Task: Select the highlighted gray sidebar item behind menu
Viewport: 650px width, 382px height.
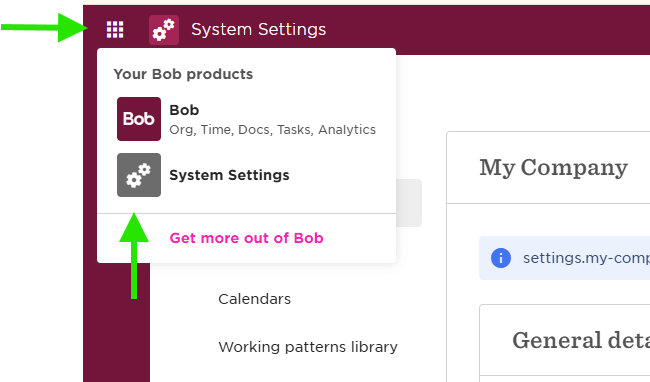Action: point(409,203)
